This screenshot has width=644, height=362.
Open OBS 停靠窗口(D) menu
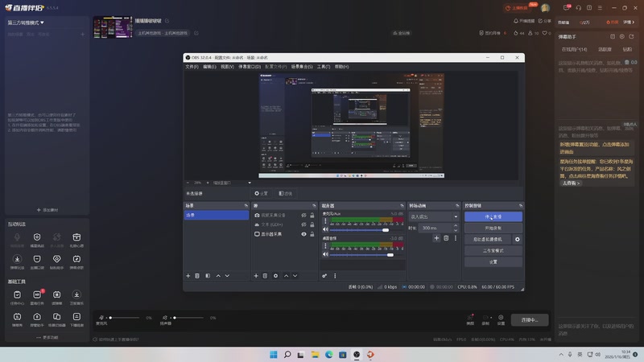coord(250,67)
